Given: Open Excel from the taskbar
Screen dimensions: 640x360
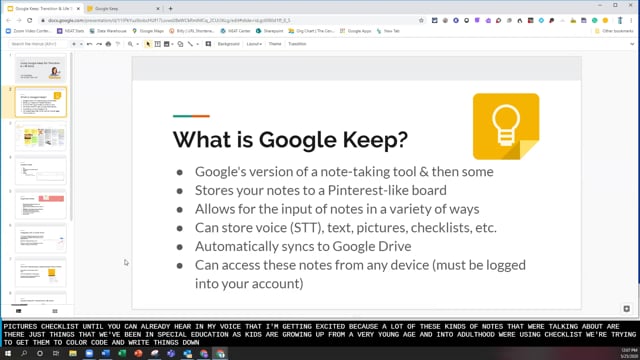Looking at the screenshot, I should (122, 353).
